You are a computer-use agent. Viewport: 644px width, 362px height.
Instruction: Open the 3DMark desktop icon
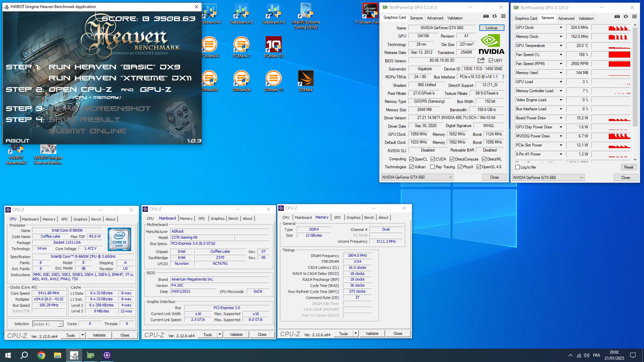click(306, 81)
